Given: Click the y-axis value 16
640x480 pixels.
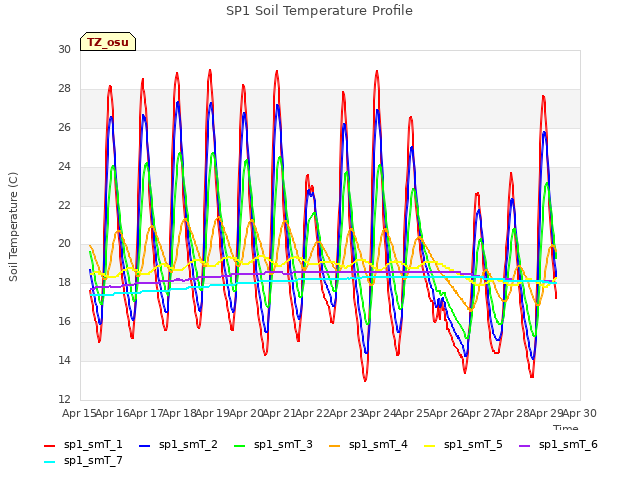Looking at the screenshot, I should pyautogui.click(x=64, y=322).
